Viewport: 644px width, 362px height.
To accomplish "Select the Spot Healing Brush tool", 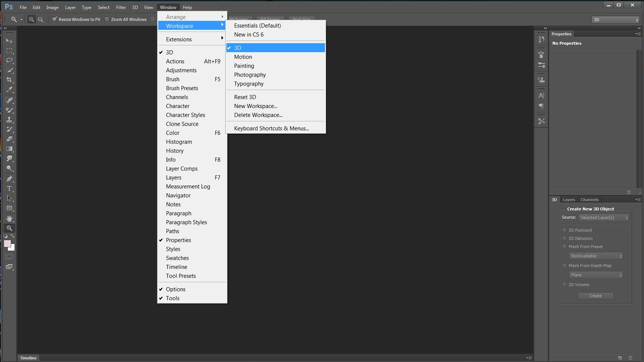I will [x=9, y=100].
